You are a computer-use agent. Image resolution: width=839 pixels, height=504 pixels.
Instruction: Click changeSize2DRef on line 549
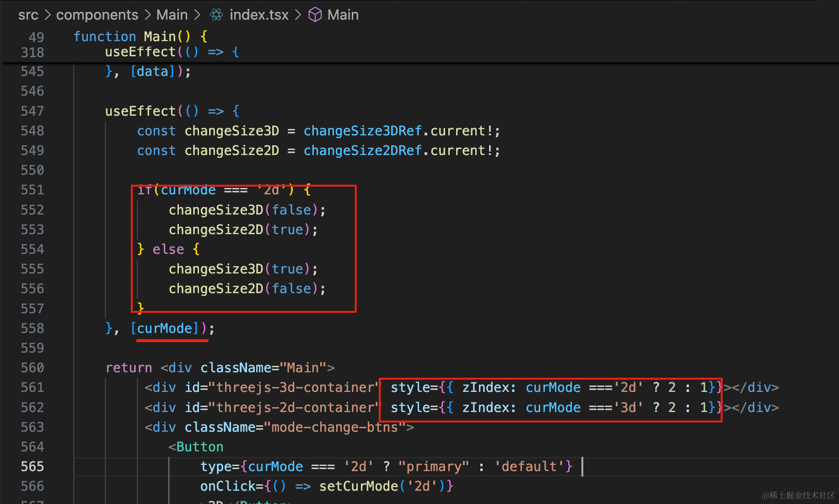coord(363,150)
